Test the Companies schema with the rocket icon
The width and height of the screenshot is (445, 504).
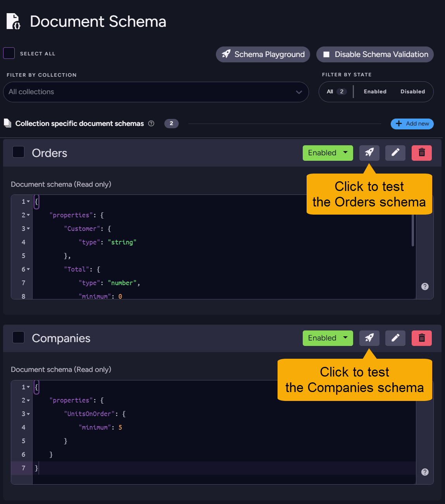coord(369,338)
